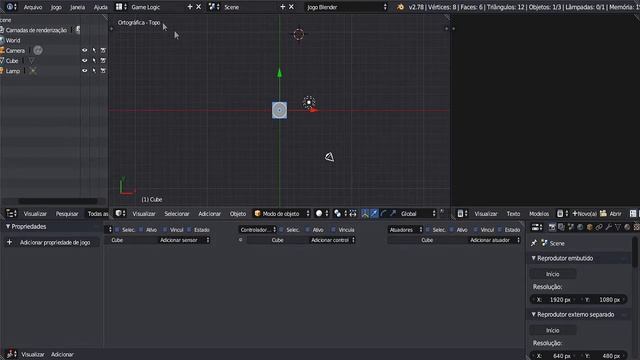Collapse the Propriedades panel
Viewport: 640px width, 360px height.
[x=8, y=227]
